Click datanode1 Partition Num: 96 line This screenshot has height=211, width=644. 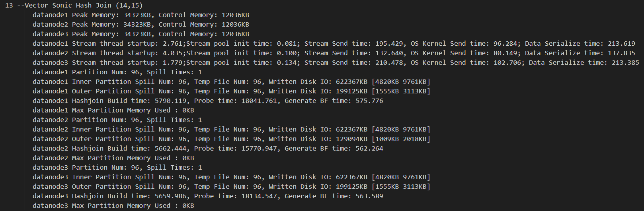117,72
